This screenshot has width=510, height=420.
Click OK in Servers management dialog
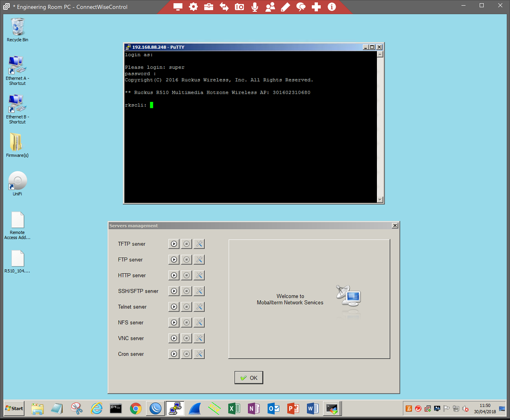[x=249, y=378]
